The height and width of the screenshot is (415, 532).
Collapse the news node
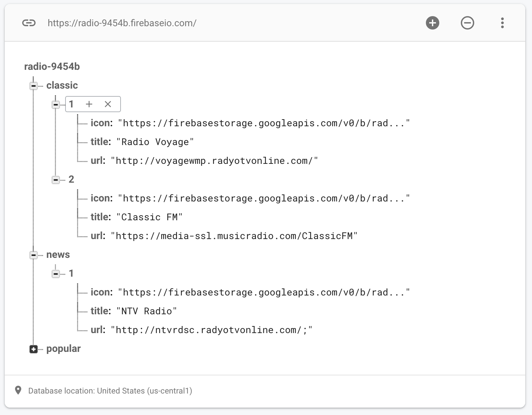click(x=33, y=255)
